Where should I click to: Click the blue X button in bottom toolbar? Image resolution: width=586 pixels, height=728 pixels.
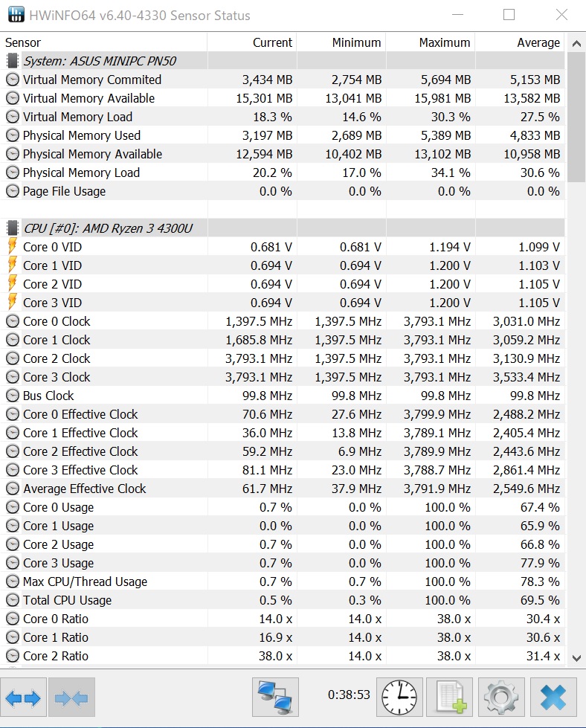click(x=553, y=698)
